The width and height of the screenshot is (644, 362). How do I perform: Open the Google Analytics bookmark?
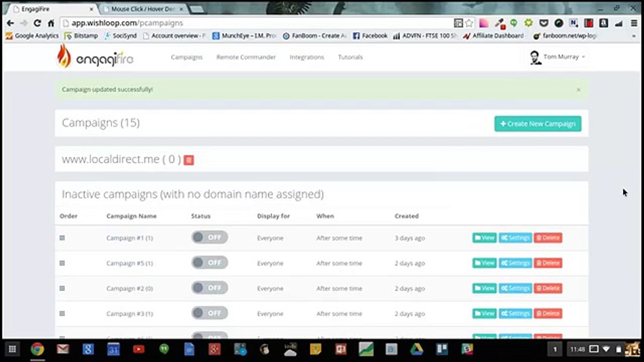click(32, 36)
